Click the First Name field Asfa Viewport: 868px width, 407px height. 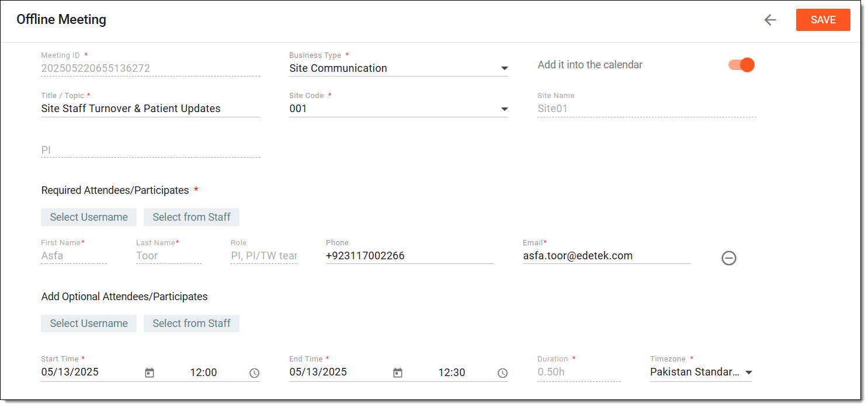coord(74,256)
